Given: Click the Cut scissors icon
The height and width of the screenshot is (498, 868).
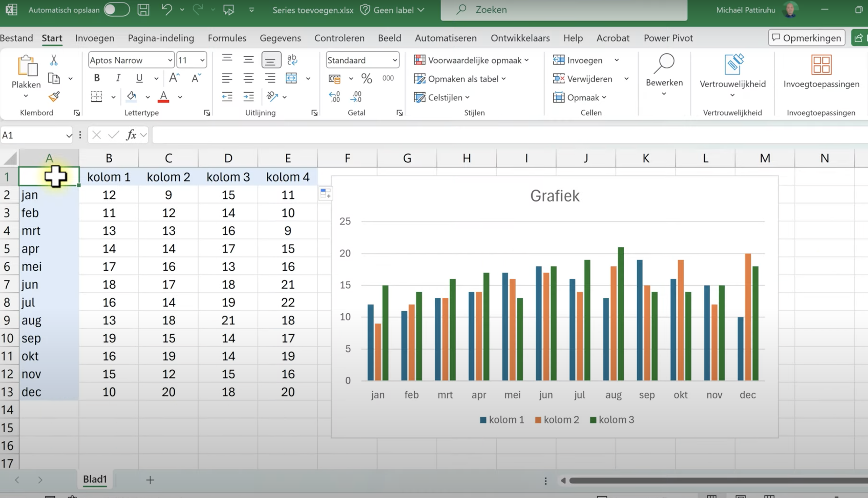Looking at the screenshot, I should (54, 60).
